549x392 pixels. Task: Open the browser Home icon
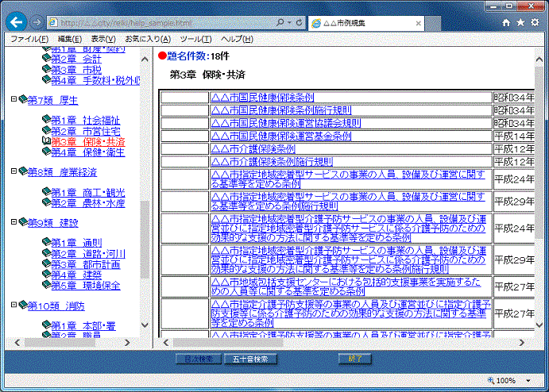point(506,22)
